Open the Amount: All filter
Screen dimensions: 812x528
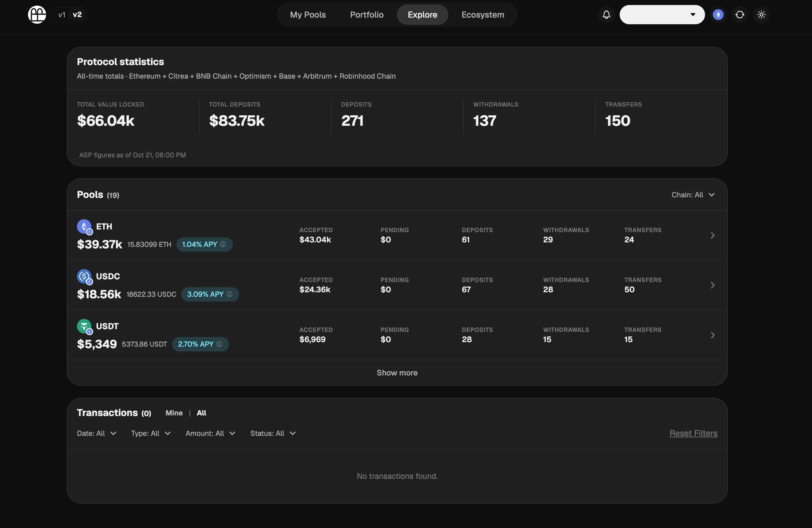pyautogui.click(x=211, y=433)
